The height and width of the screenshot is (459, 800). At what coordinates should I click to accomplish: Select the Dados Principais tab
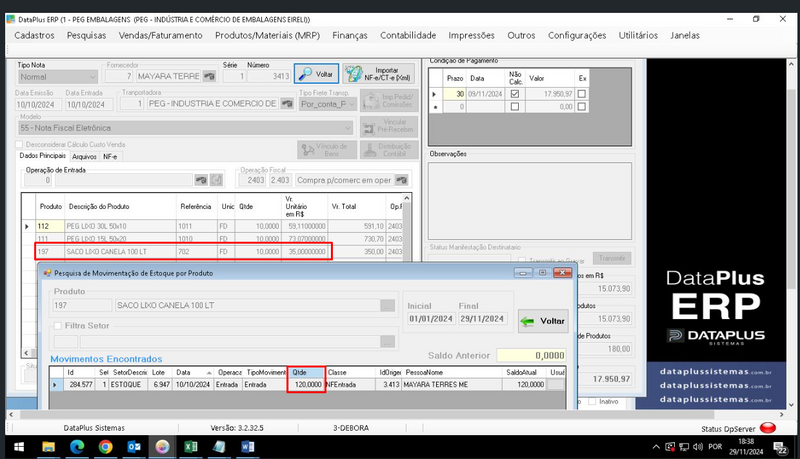tap(42, 156)
